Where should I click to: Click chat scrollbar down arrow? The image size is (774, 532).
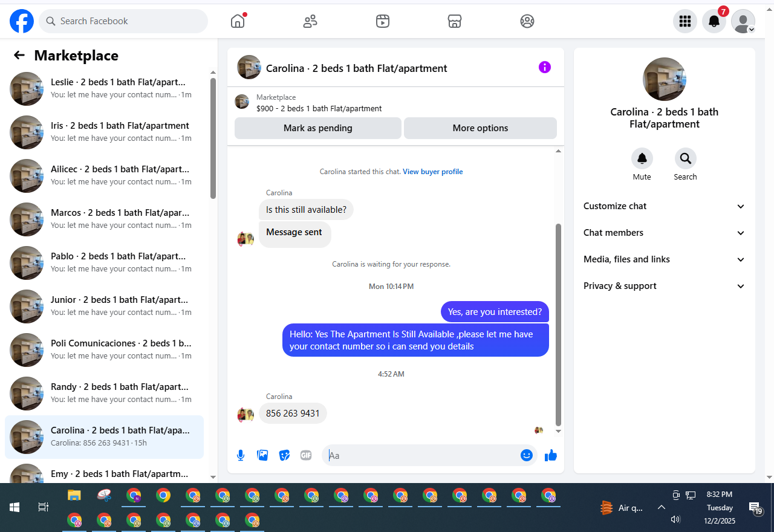tap(558, 431)
